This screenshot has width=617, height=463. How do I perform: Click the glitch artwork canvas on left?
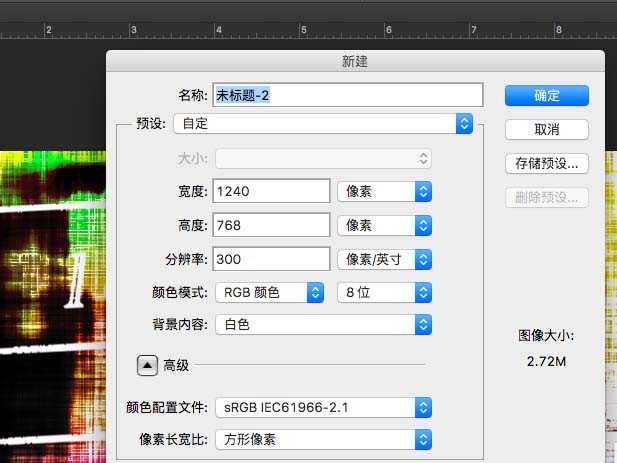(x=50, y=300)
